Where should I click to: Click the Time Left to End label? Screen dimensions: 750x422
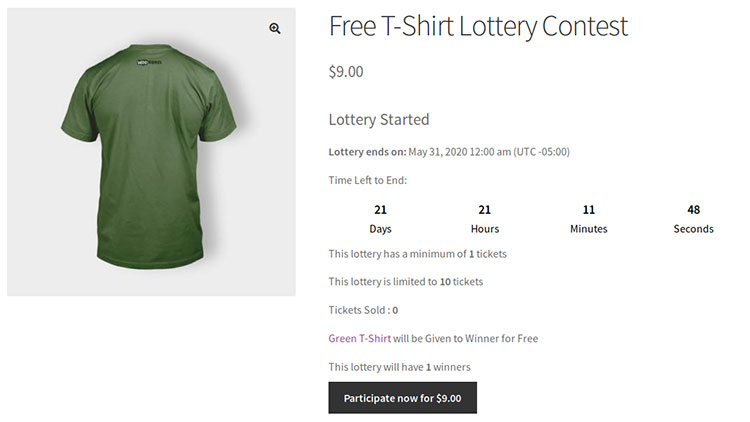[368, 180]
